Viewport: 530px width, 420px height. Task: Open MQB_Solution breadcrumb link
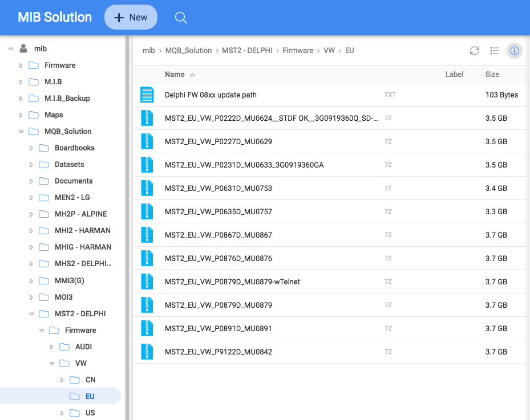(x=188, y=51)
